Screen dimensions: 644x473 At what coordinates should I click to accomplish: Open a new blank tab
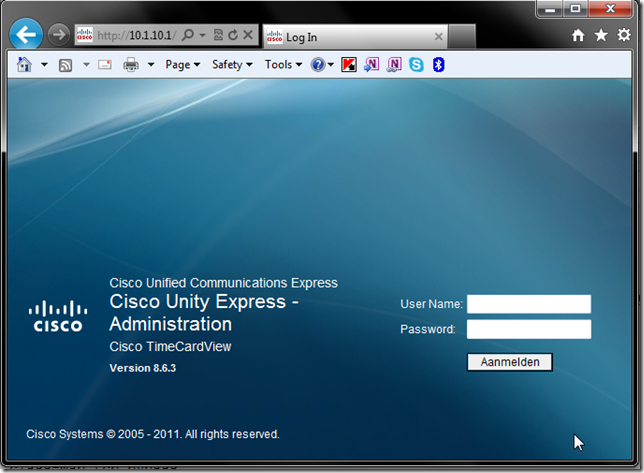pos(462,37)
